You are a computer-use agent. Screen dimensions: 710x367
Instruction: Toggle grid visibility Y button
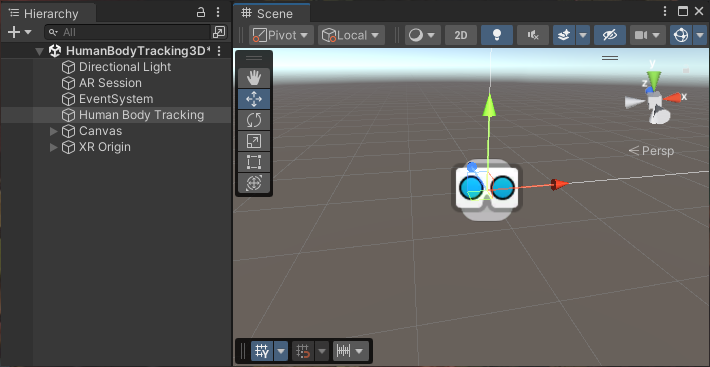coord(262,351)
